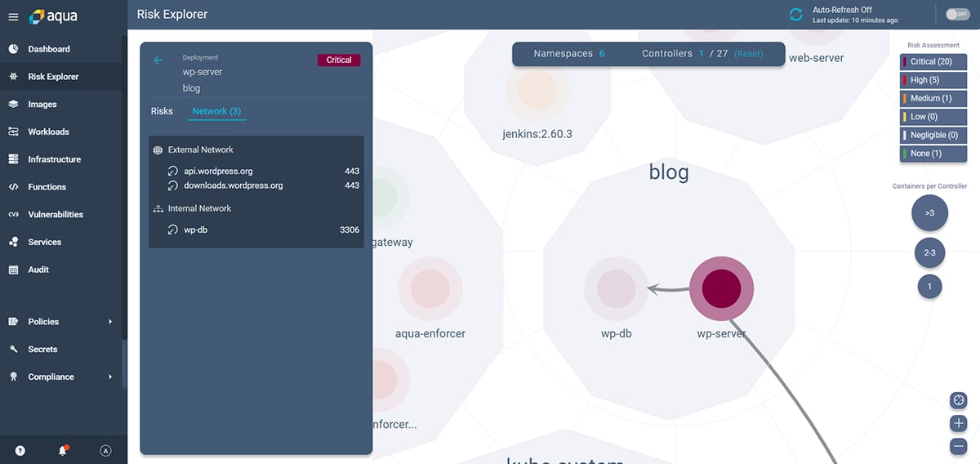This screenshot has height=464, width=980.
Task: Click the Services sidebar icon
Action: point(13,242)
